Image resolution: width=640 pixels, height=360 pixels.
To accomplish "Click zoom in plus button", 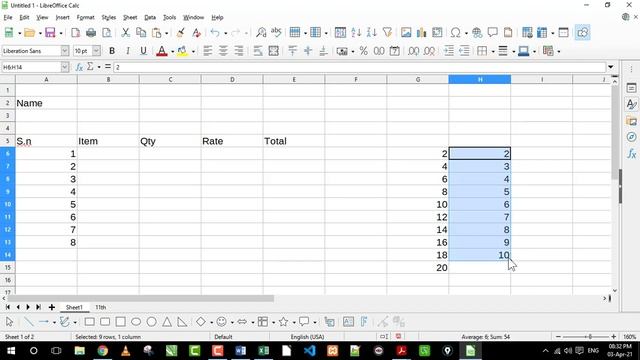I will coord(613,337).
